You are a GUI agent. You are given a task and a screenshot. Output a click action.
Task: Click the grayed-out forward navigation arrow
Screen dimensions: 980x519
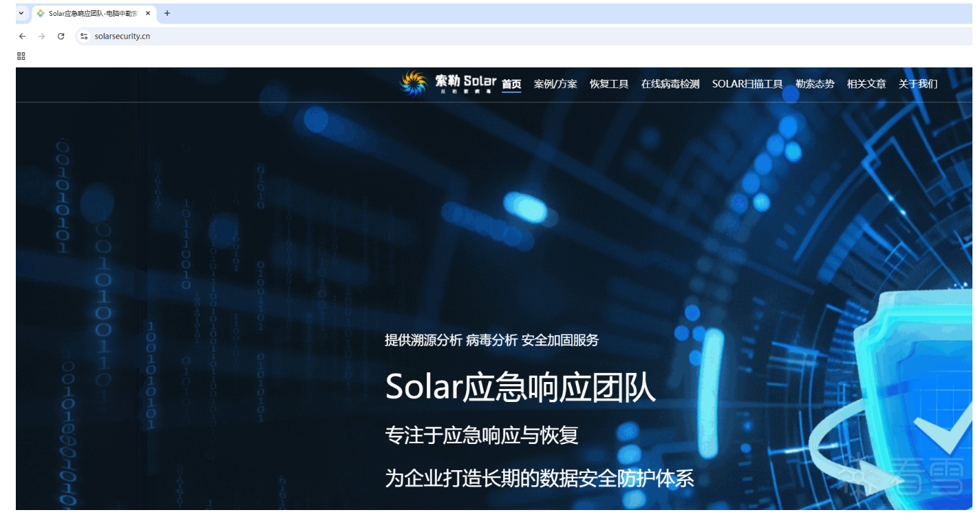[x=41, y=36]
